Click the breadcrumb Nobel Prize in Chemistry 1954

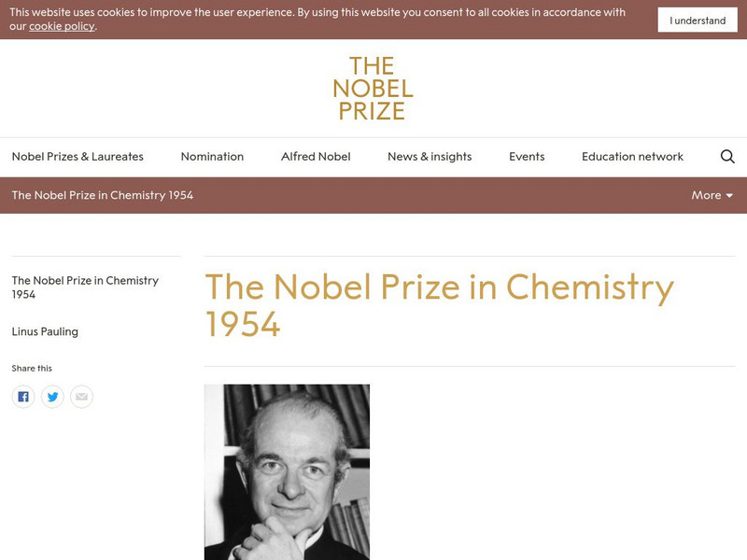[103, 195]
